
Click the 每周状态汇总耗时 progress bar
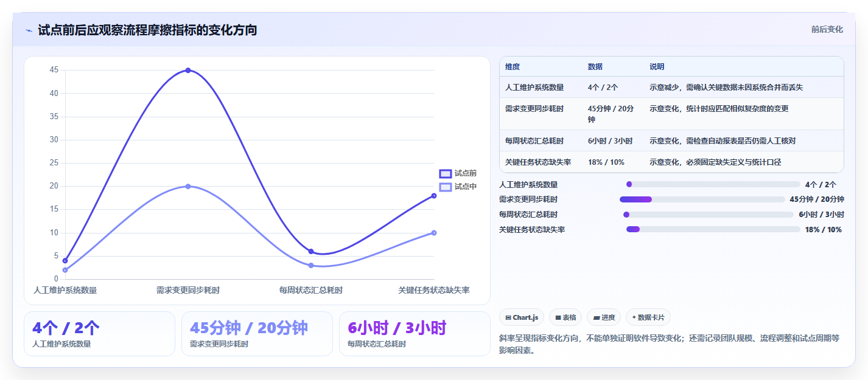pyautogui.click(x=708, y=215)
